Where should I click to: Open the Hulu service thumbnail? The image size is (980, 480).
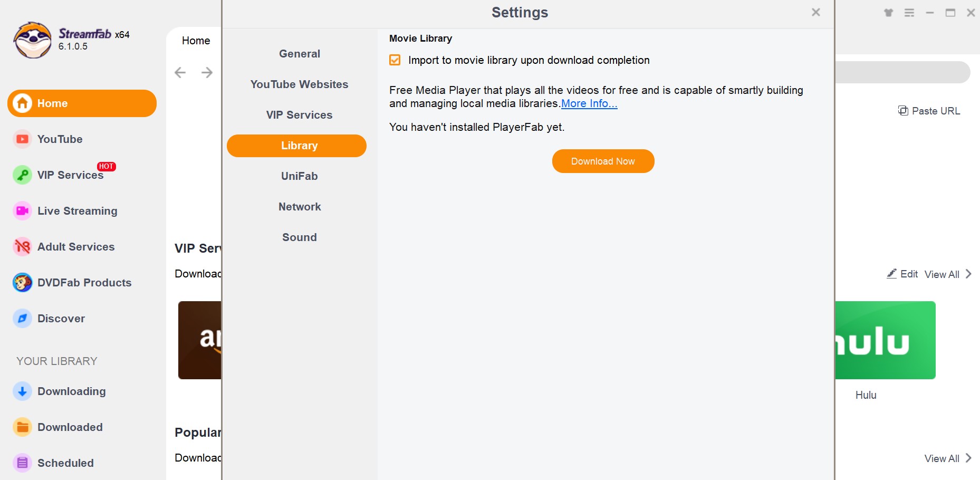(886, 340)
